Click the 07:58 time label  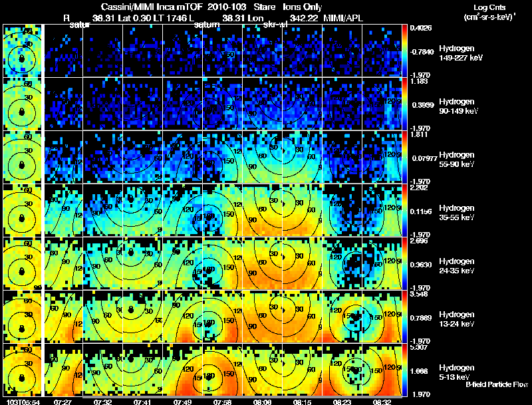coord(222,402)
